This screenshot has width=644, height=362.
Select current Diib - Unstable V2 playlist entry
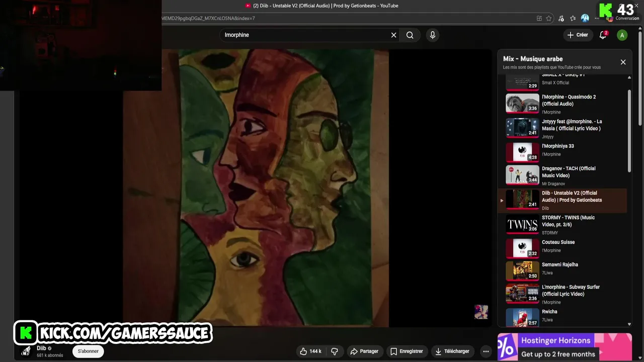[x=562, y=201]
